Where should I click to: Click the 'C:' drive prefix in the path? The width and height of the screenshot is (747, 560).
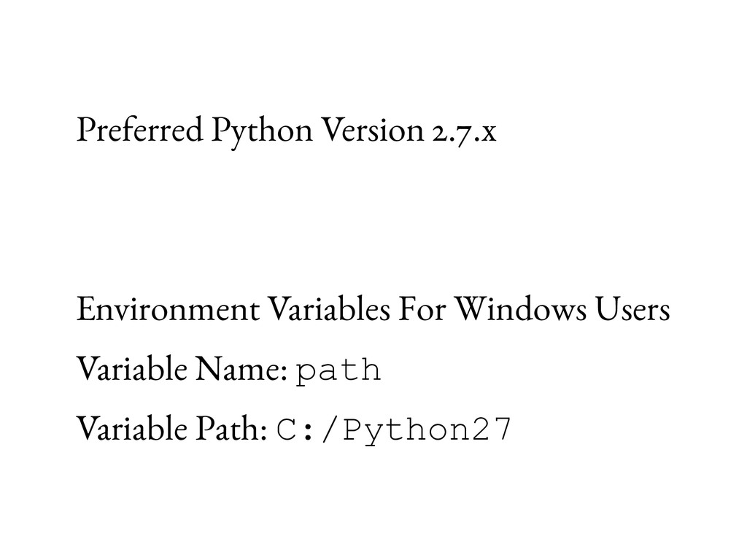click(x=295, y=429)
